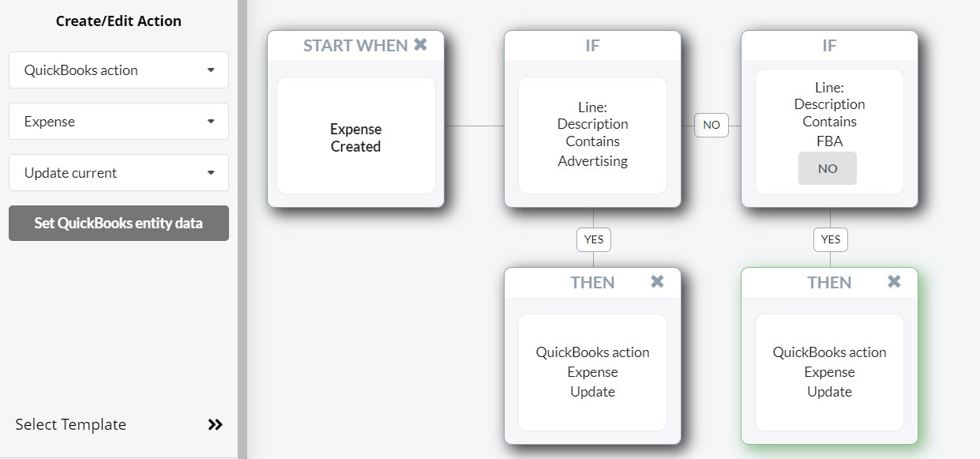
Task: Delete the green-highlighted THEN block
Action: coord(894,282)
